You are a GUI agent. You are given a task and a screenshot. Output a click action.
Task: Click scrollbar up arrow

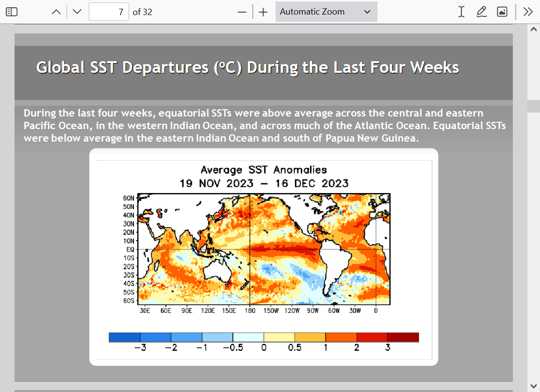pos(534,30)
